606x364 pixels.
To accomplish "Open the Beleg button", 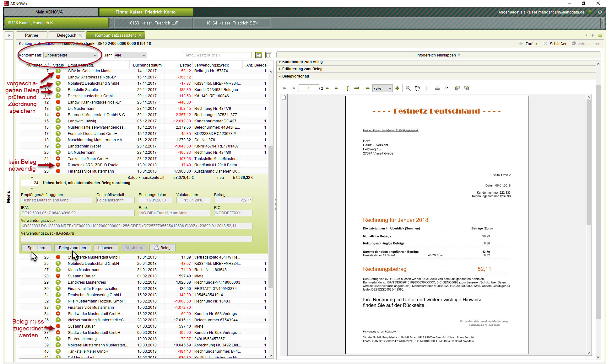I will tap(162, 248).
